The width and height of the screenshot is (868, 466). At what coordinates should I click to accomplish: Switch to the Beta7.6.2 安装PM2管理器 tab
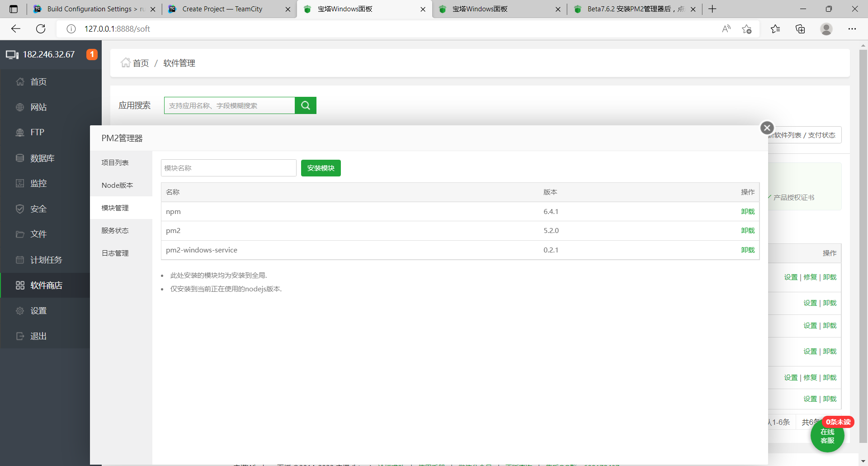coord(635,9)
